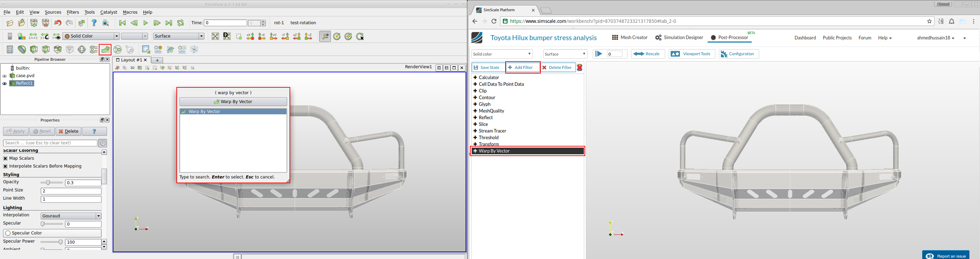Image resolution: width=980 pixels, height=259 pixels.
Task: Toggle animation loop in ParaView
Action: (x=181, y=23)
